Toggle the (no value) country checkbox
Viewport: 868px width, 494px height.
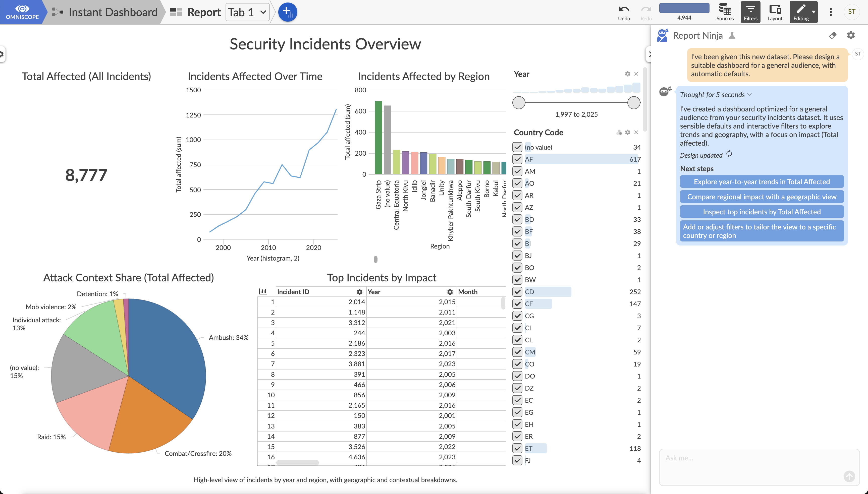tap(517, 147)
